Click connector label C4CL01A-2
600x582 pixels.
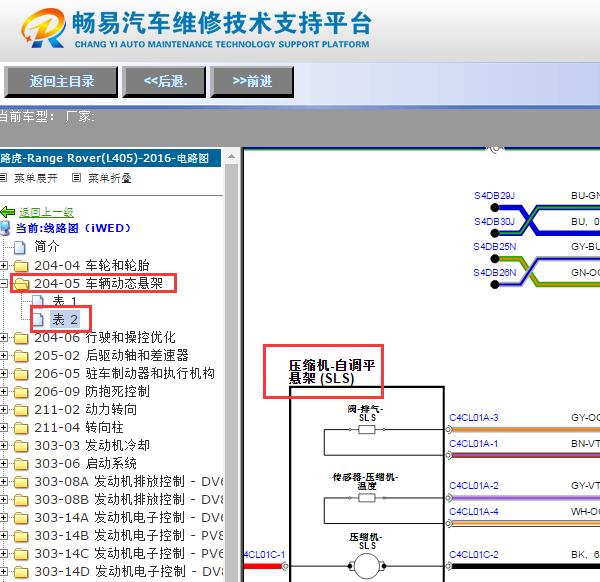(474, 486)
